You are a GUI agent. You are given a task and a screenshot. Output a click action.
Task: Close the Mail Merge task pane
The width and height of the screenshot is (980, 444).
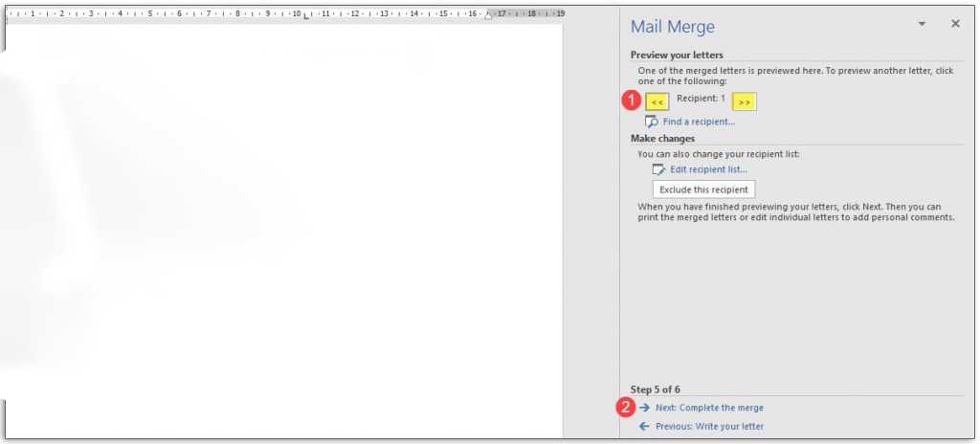click(955, 24)
